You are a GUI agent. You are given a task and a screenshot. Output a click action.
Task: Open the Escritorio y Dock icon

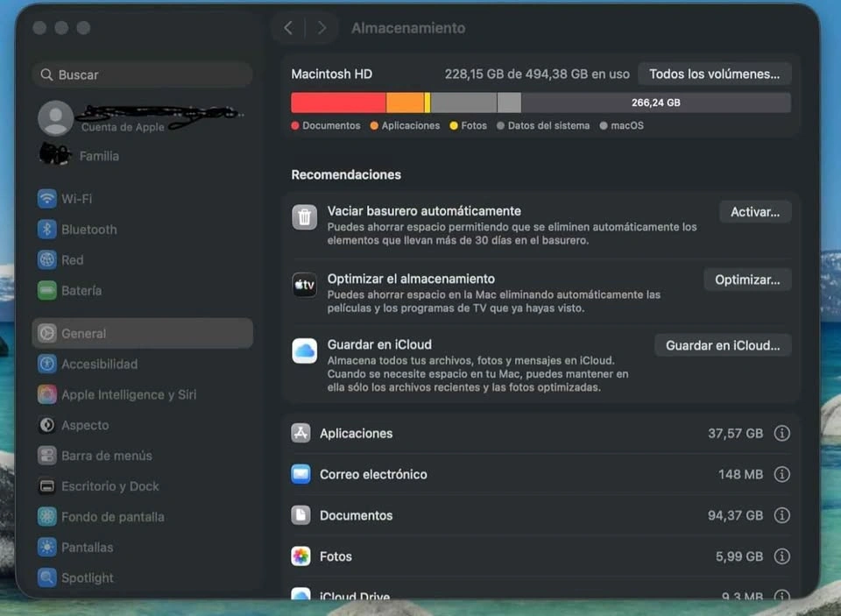[47, 486]
